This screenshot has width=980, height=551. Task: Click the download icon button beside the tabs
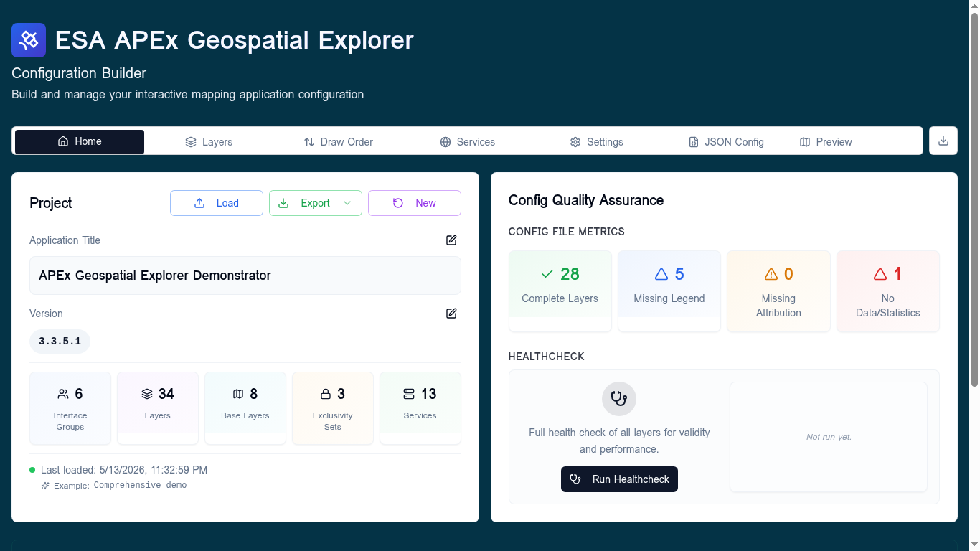click(943, 141)
